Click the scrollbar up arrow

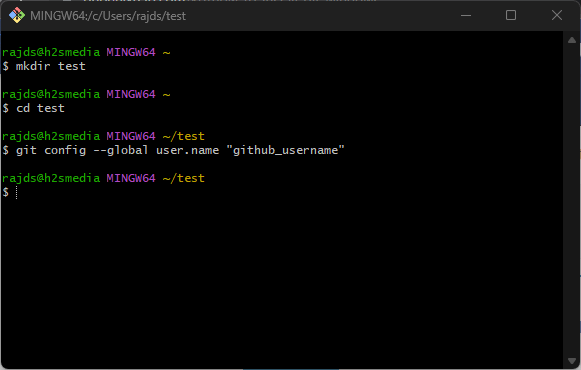pyautogui.click(x=572, y=40)
